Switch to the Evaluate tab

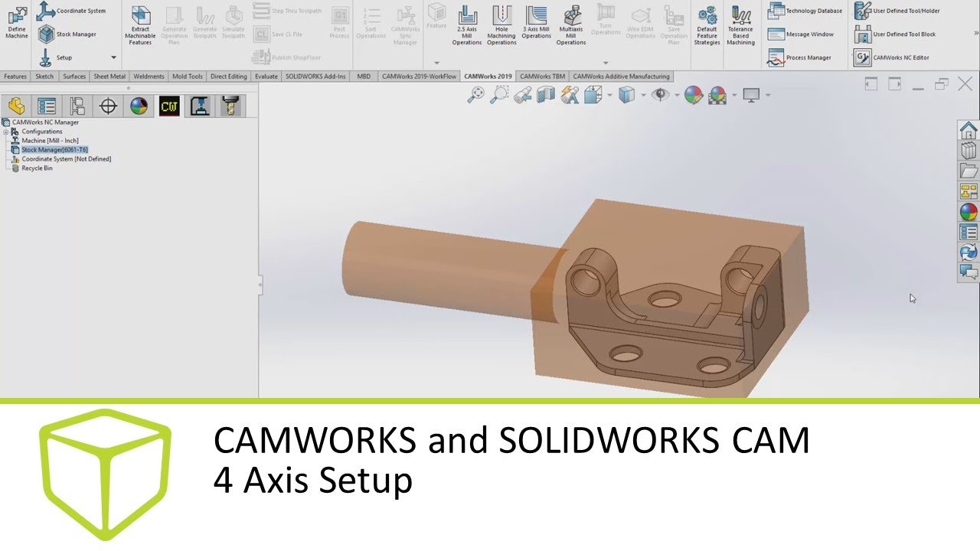266,77
